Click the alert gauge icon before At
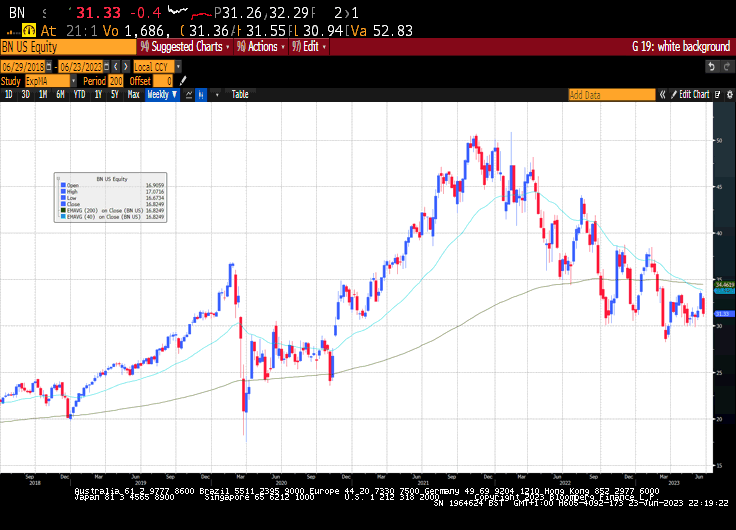 (29, 31)
